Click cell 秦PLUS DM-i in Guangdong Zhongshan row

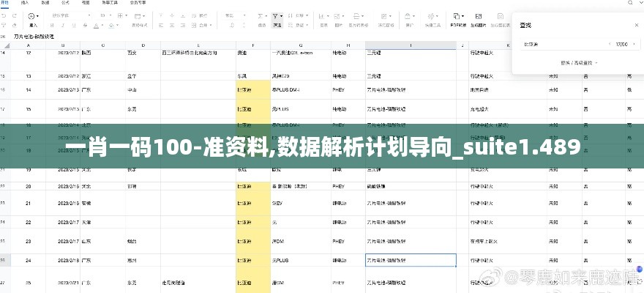tap(301, 89)
